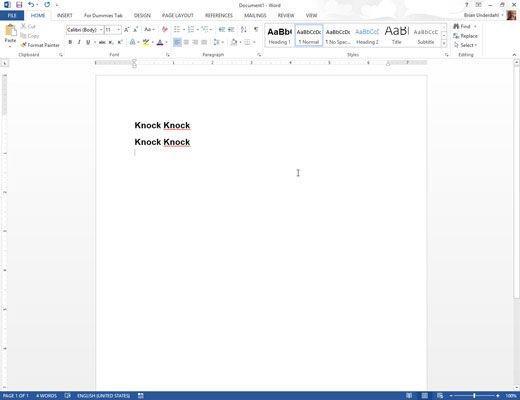Toggle Bold formatting button
Viewport: 520px width, 400px height.
point(70,42)
